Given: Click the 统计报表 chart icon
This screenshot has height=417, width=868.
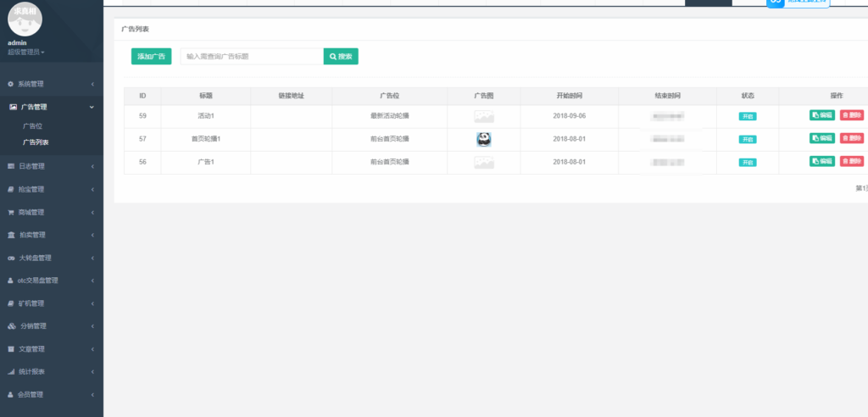Looking at the screenshot, I should tap(11, 372).
